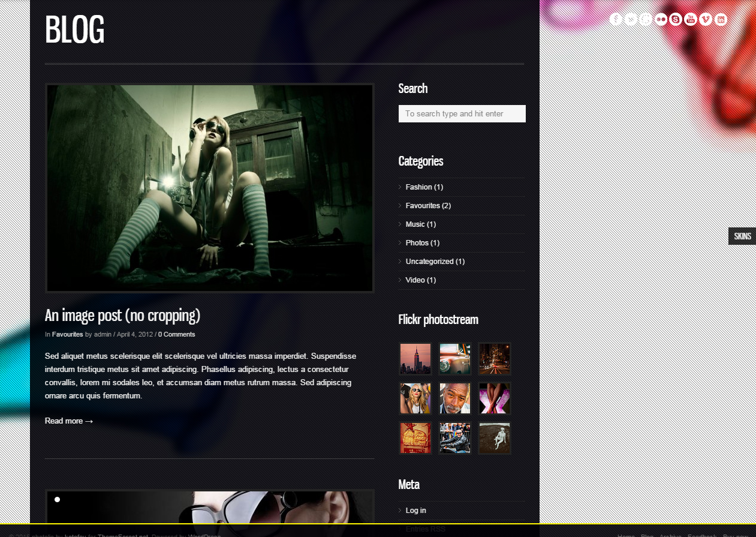Focus the search input field

(x=462, y=114)
